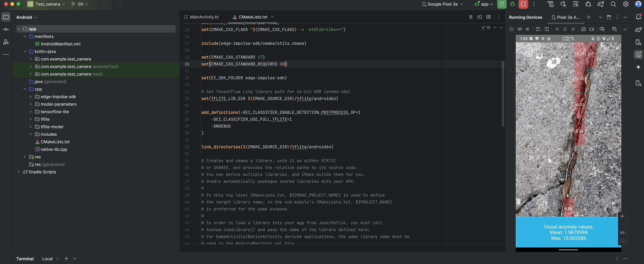Collapse the cpp folder in project tree
Image resolution: width=644 pixels, height=264 pixels.
pyautogui.click(x=25, y=89)
